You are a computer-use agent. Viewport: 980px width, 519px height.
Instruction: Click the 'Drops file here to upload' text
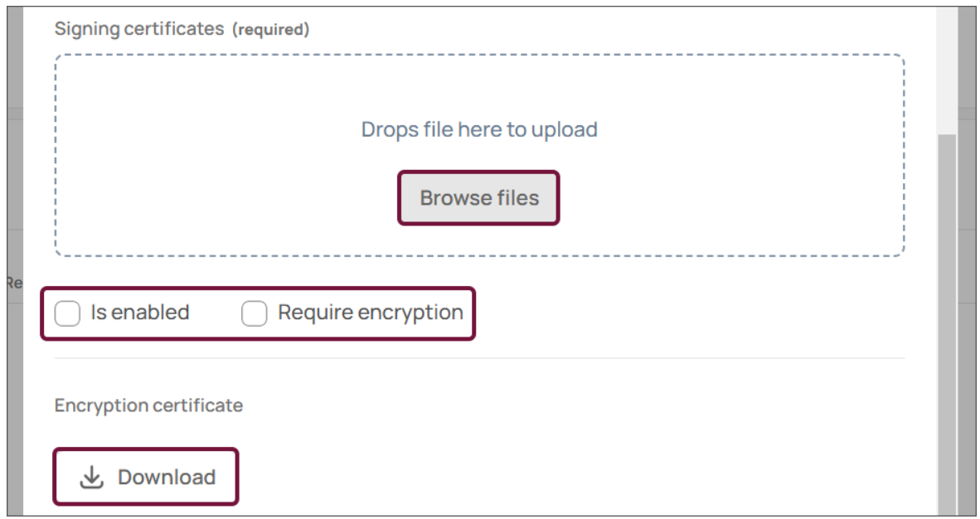point(479,129)
